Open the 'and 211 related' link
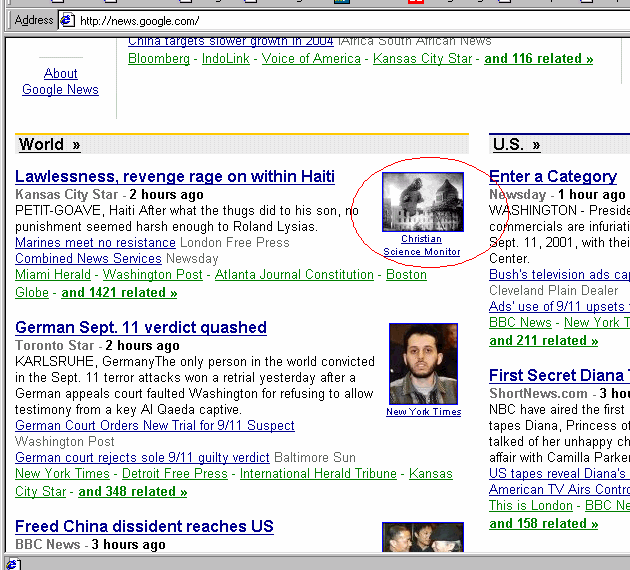 click(543, 341)
